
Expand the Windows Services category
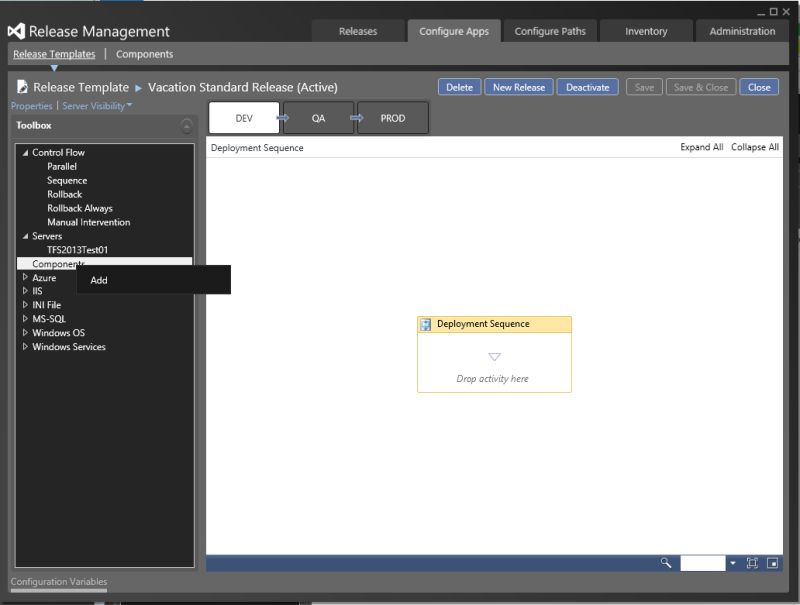[25, 346]
